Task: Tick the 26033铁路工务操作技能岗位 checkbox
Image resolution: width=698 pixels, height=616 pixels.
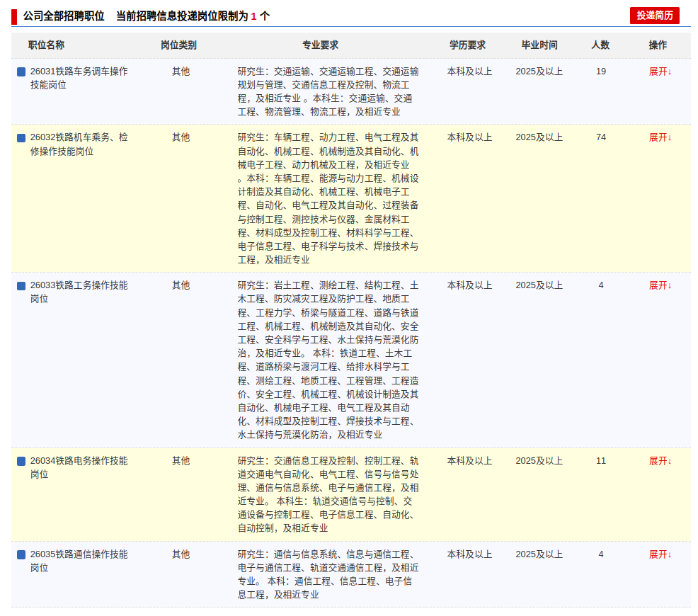Action: [21, 286]
